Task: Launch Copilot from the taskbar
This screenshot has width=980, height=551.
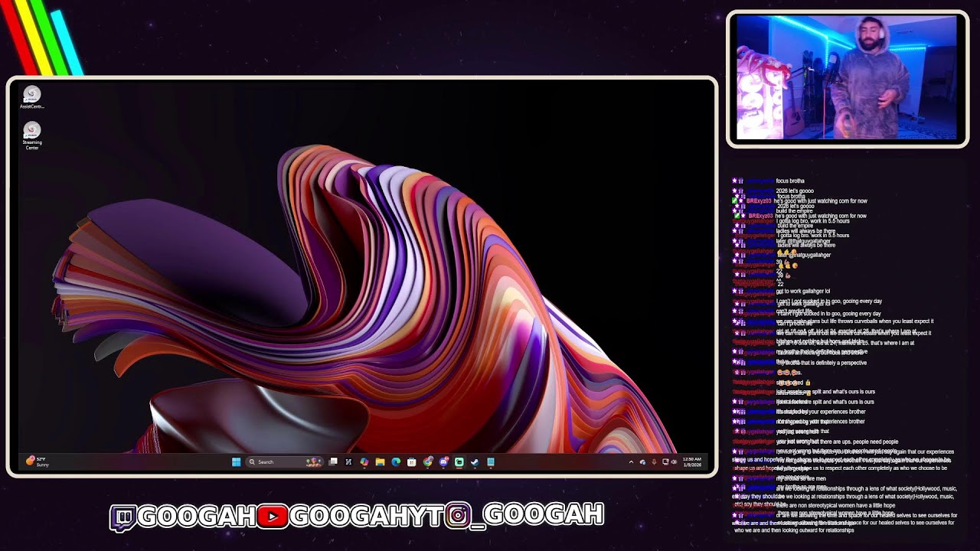Action: 364,461
